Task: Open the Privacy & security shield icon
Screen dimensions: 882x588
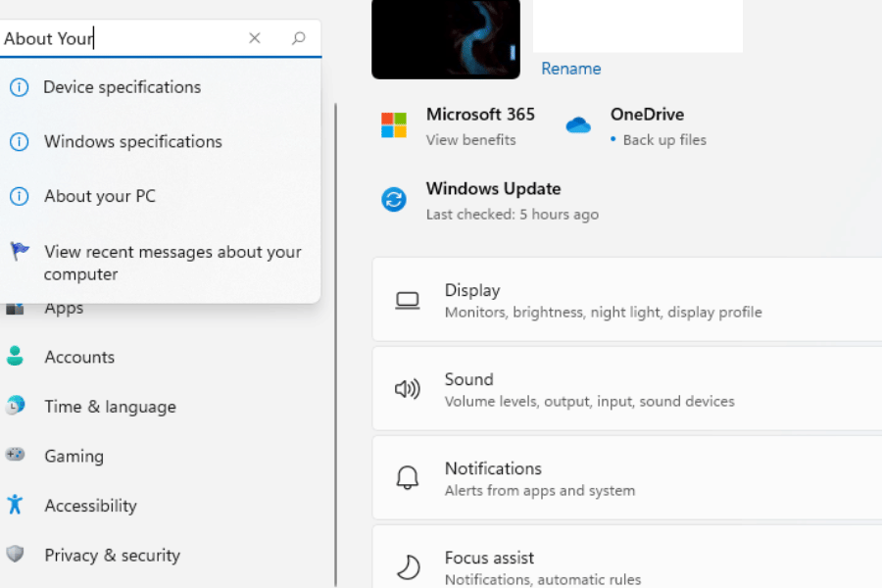Action: (17, 555)
